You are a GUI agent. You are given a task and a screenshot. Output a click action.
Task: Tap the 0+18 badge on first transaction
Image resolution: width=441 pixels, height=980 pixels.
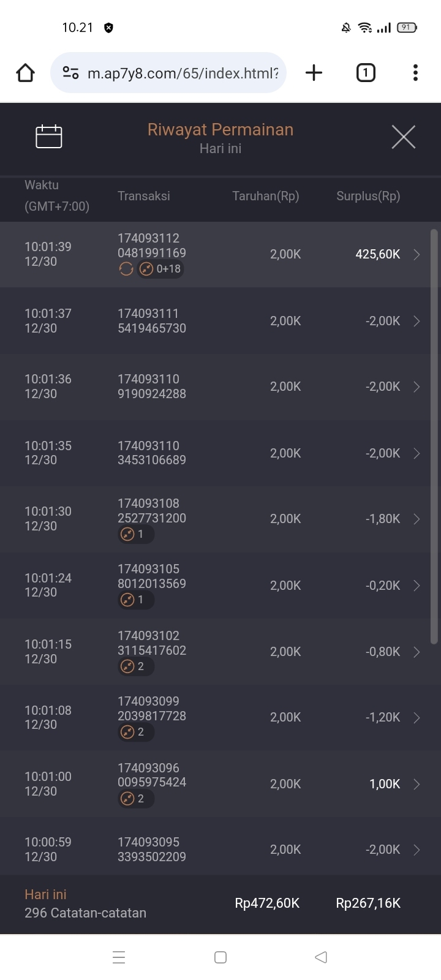tap(160, 269)
